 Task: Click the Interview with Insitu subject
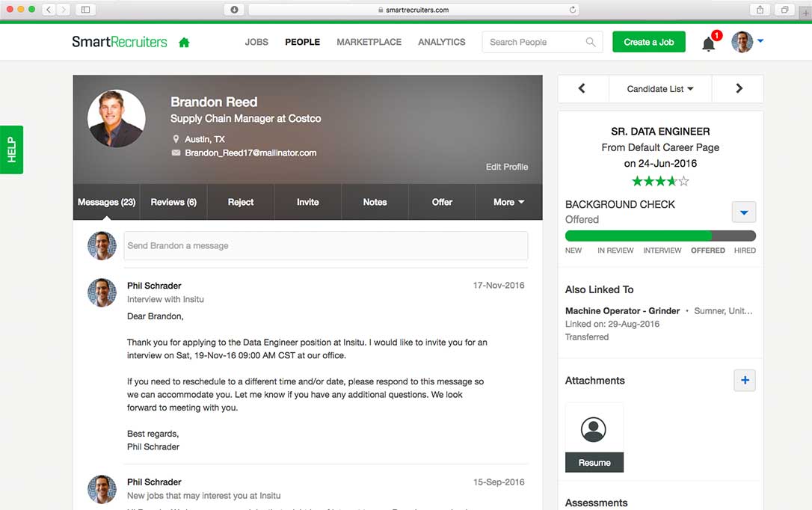[165, 299]
